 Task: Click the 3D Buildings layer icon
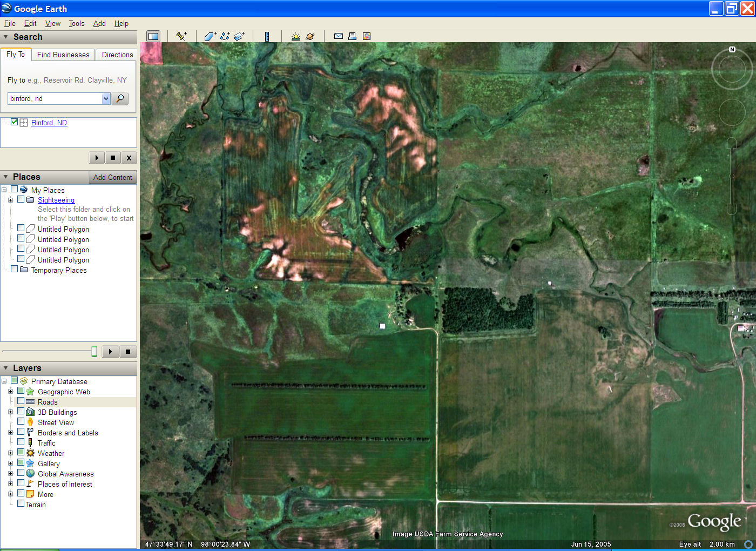click(30, 412)
